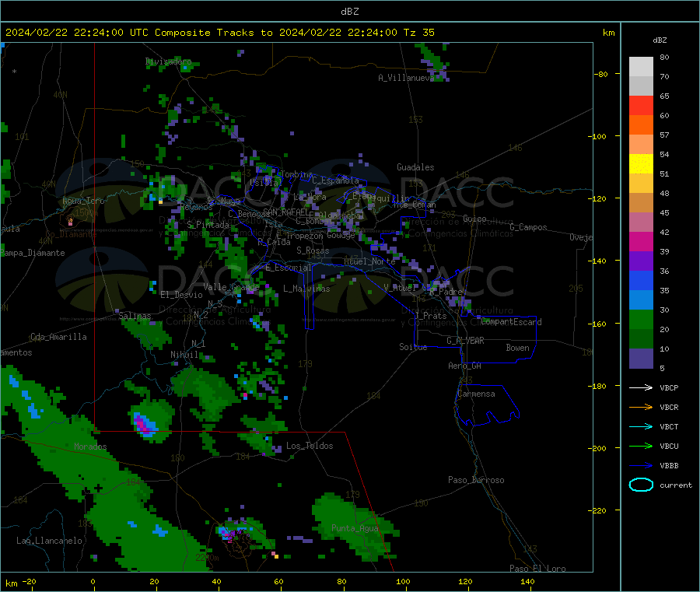Click the J_Prats label
This screenshot has height=592, width=700.
click(430, 316)
